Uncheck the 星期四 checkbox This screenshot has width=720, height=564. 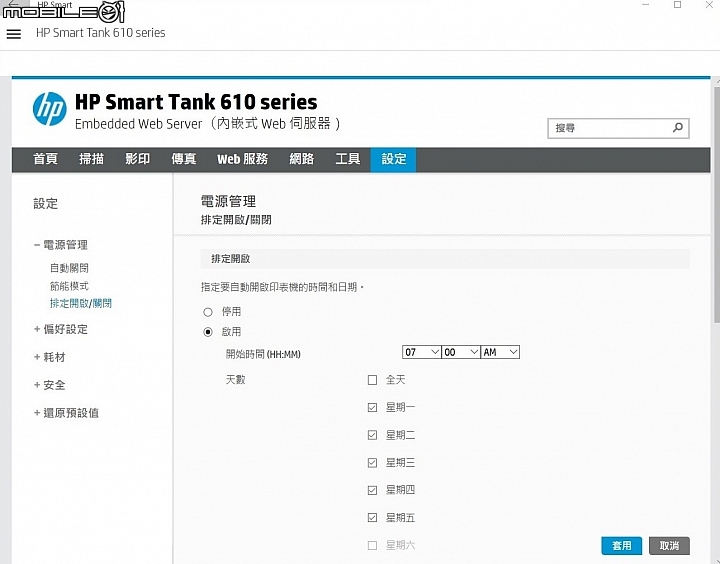(x=372, y=490)
